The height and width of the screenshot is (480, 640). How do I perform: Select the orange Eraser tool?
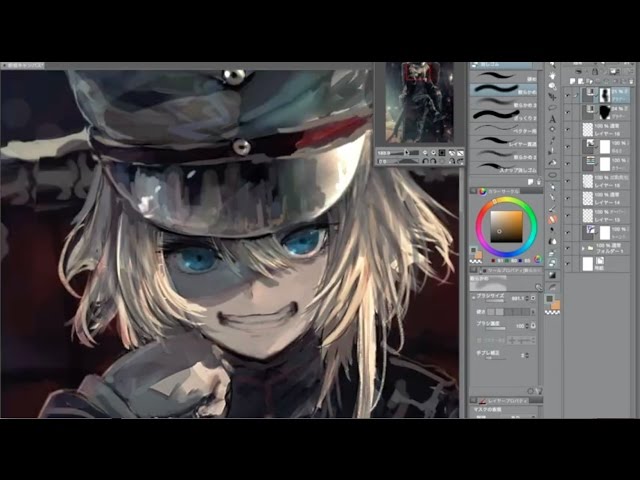coord(552,219)
